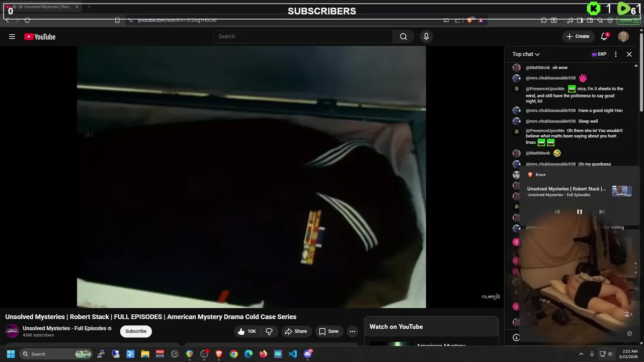This screenshot has height=362, width=644.
Task: Open the browser extensions puzzle icon
Action: point(544,20)
